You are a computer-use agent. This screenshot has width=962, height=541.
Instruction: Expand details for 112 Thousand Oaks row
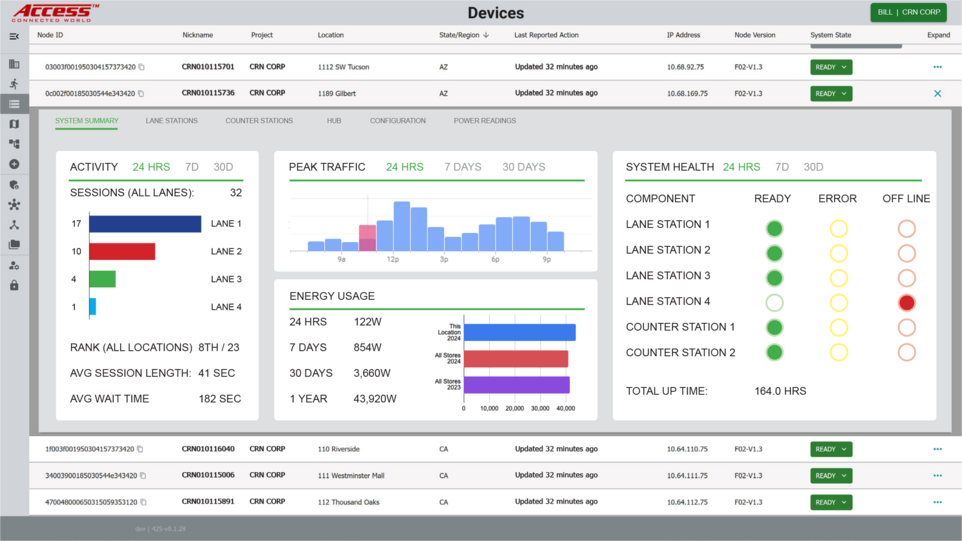(x=937, y=502)
